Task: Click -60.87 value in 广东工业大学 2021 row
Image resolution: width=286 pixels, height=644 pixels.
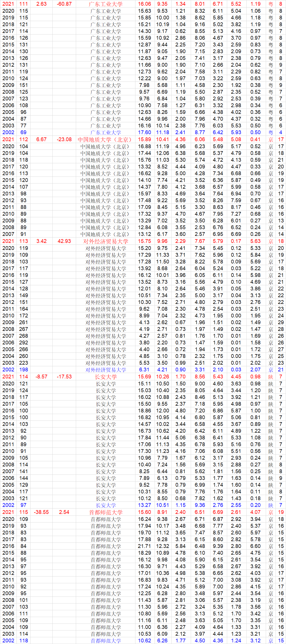Action: point(64,4)
